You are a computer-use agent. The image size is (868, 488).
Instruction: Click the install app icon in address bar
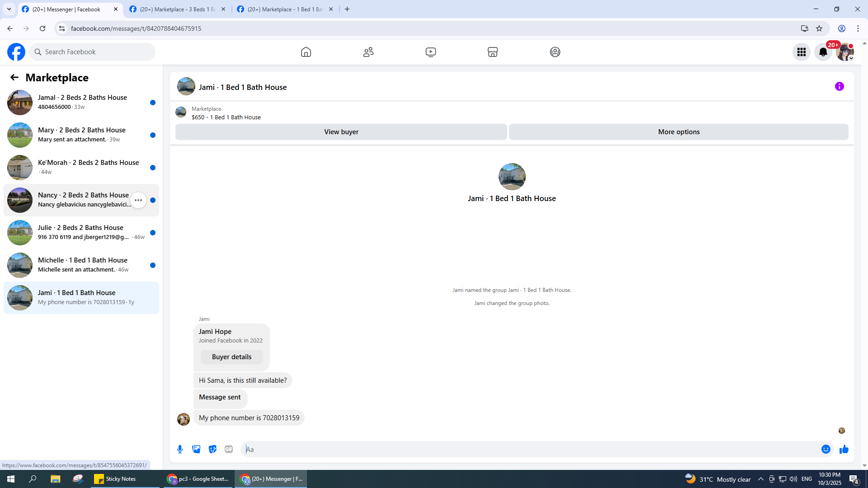tap(804, 28)
